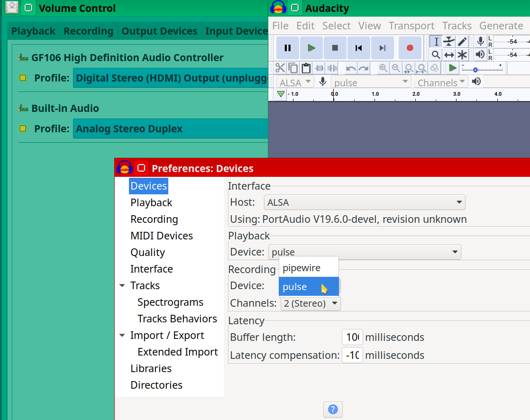Image resolution: width=530 pixels, height=420 pixels.
Task: Click the Fit Project to Width icon
Action: (421, 68)
